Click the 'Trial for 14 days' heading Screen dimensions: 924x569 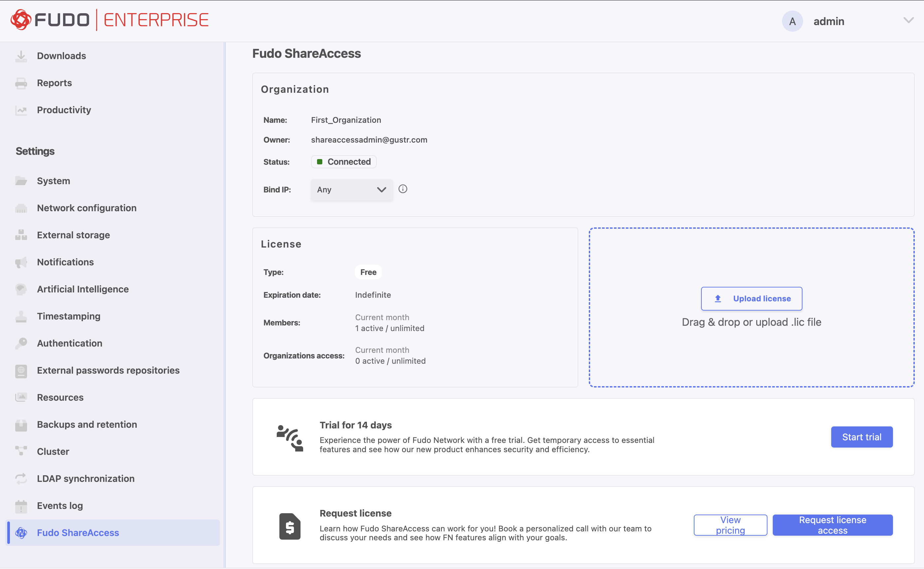click(356, 425)
